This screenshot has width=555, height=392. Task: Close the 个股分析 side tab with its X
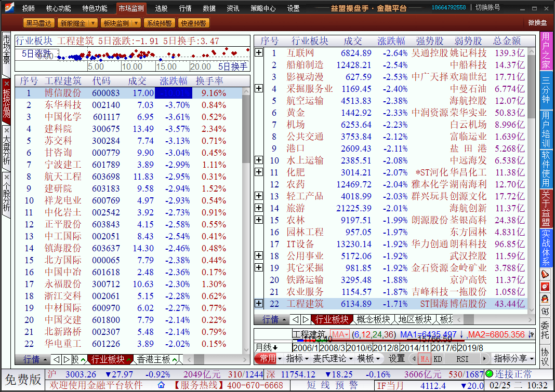click(6, 177)
